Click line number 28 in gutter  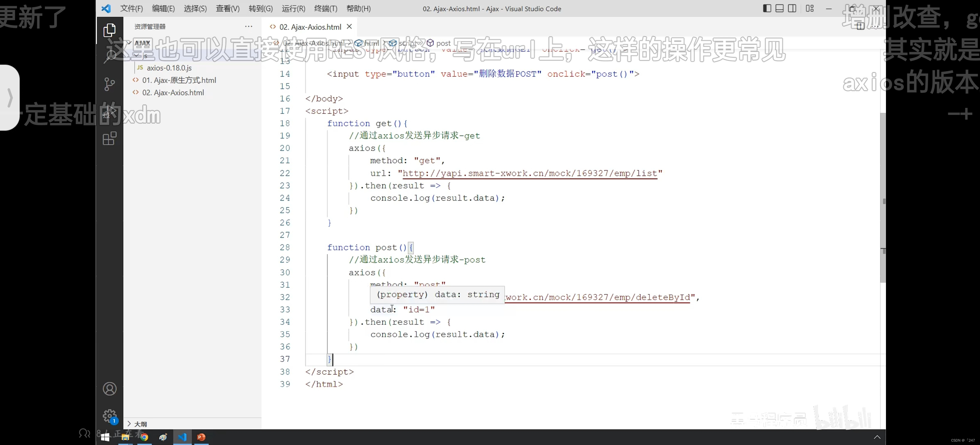pyautogui.click(x=285, y=248)
